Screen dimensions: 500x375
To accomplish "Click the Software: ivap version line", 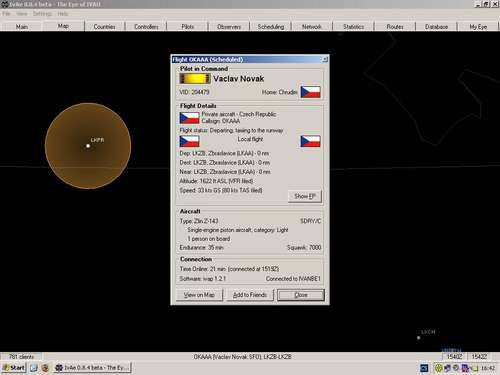I will click(203, 279).
